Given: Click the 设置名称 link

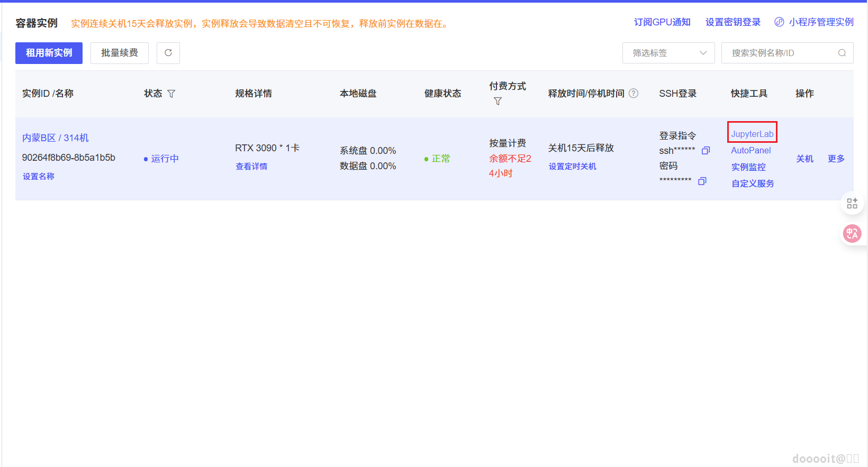Looking at the screenshot, I should (x=38, y=177).
